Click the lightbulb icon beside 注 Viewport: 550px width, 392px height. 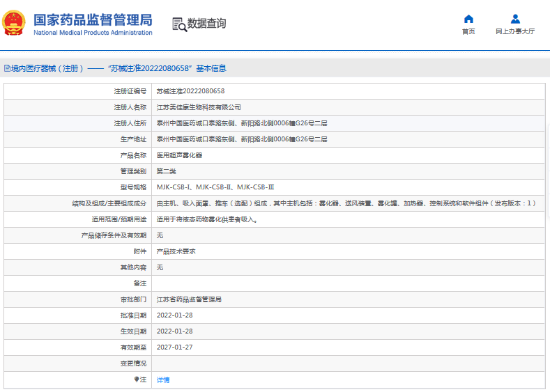coord(137,379)
